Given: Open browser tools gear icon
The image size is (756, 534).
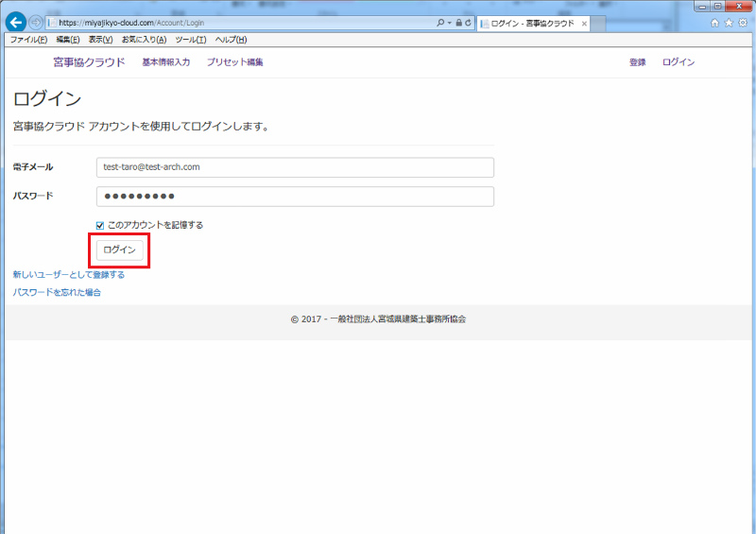Looking at the screenshot, I should click(743, 23).
